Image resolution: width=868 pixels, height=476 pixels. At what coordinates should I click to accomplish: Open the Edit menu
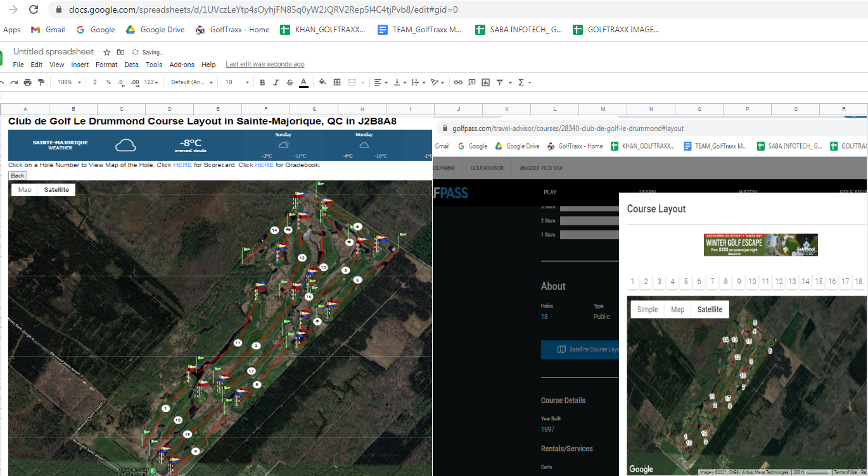(x=37, y=65)
